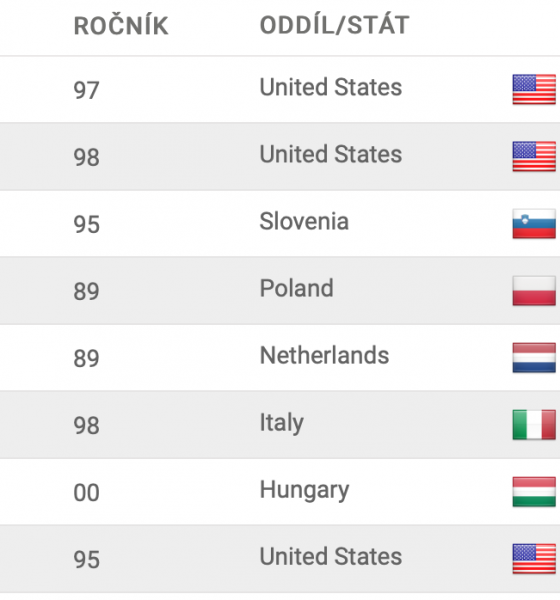The image size is (560, 600).
Task: Sort by the ODDÍL/STÁT column header
Action: [335, 26]
